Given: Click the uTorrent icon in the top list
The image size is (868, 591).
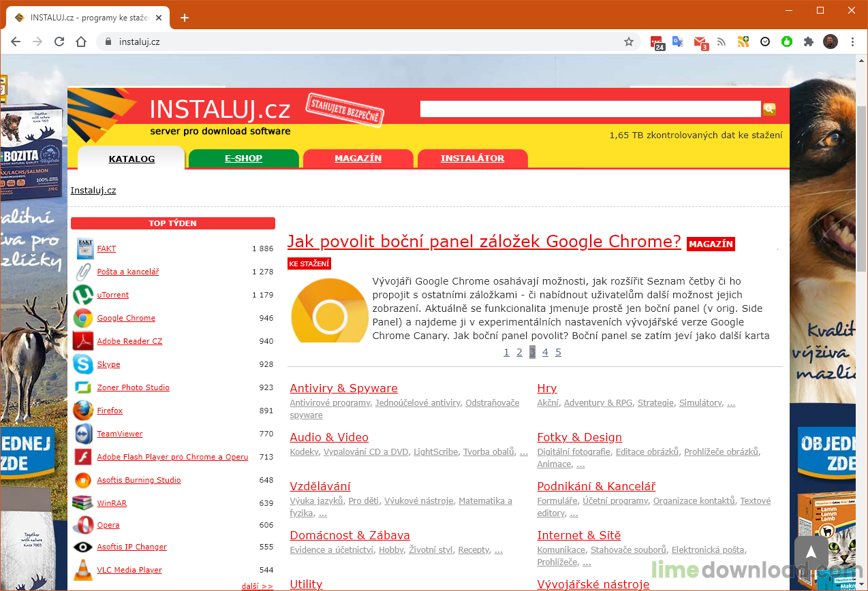Looking at the screenshot, I should pyautogui.click(x=83, y=295).
